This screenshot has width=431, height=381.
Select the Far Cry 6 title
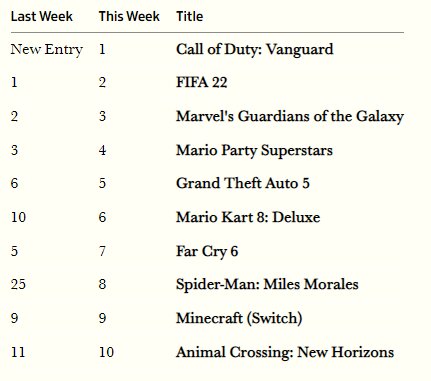(207, 251)
